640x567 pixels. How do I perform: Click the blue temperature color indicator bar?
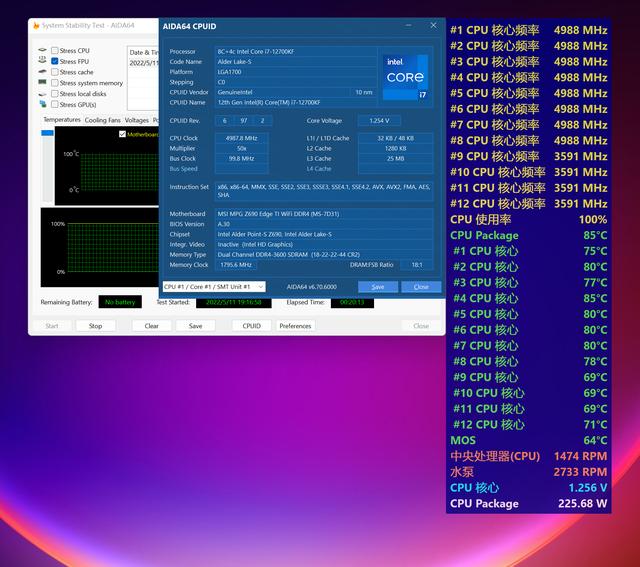click(x=46, y=133)
